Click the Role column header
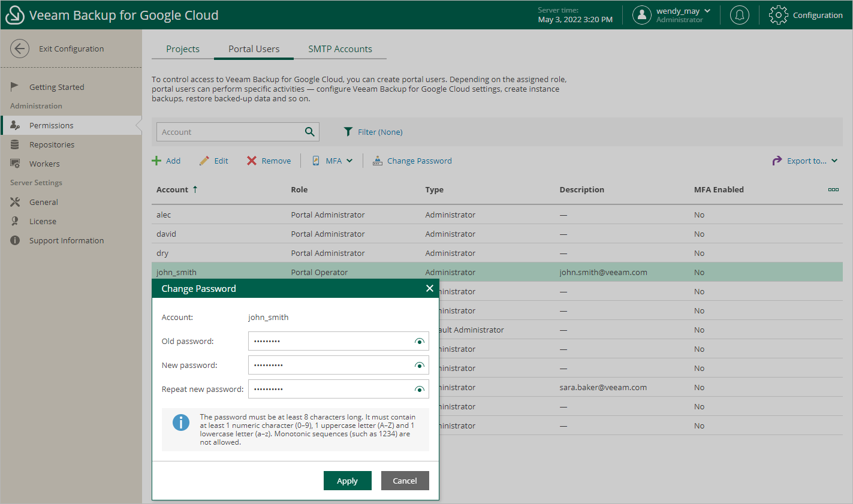853x504 pixels. (299, 189)
